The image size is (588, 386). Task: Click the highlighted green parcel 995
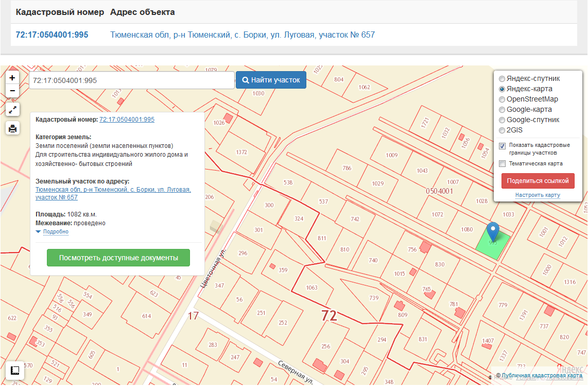[x=493, y=243]
